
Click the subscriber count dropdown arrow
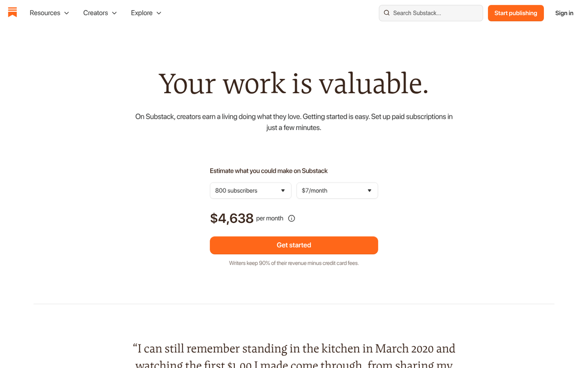[283, 190]
